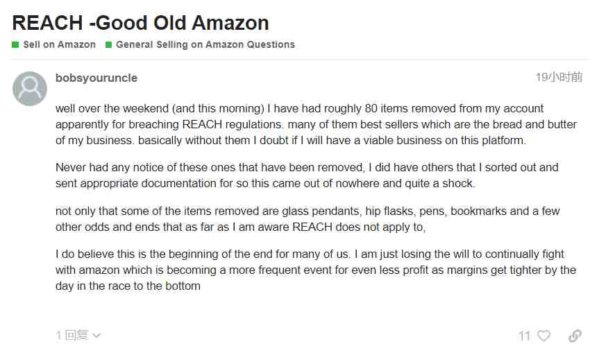The image size is (615, 364).
Task: Click green square beside General Selling category
Action: coord(109,44)
